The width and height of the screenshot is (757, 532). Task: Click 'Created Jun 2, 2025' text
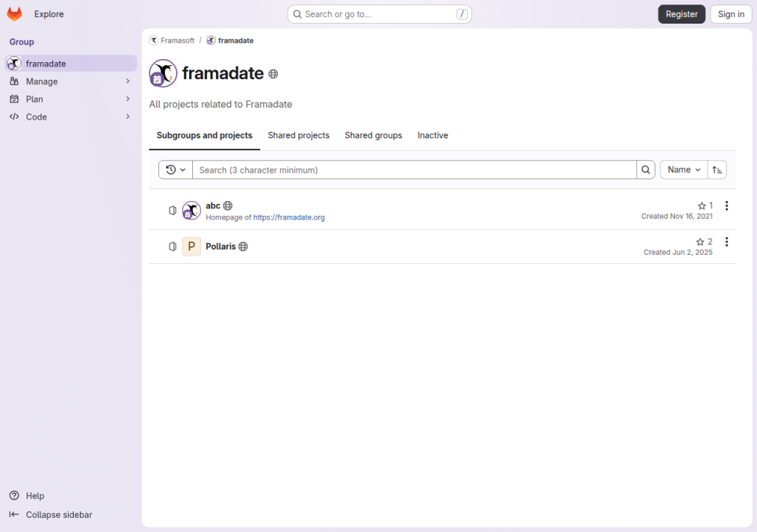tap(678, 253)
